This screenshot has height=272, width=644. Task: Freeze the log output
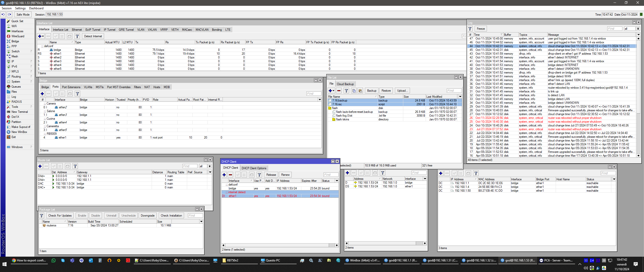click(x=481, y=29)
